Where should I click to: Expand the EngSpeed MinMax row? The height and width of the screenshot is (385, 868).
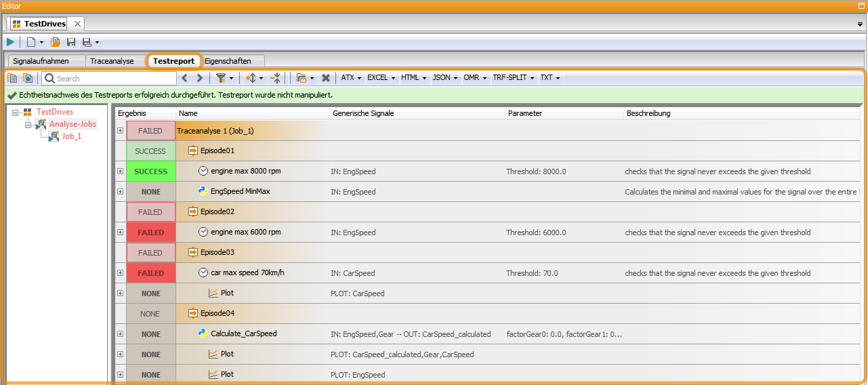121,191
